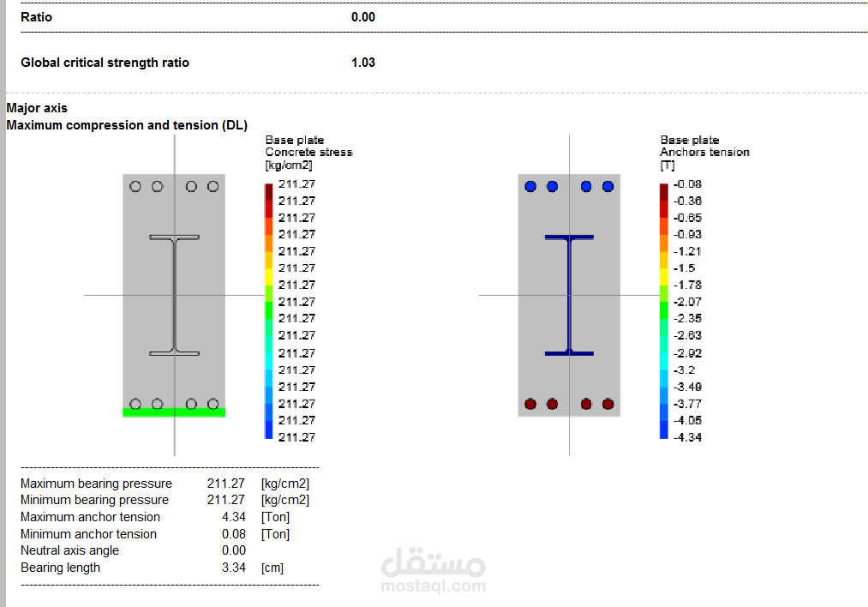Select tension legend value -0.08
The image size is (868, 607).
[687, 183]
